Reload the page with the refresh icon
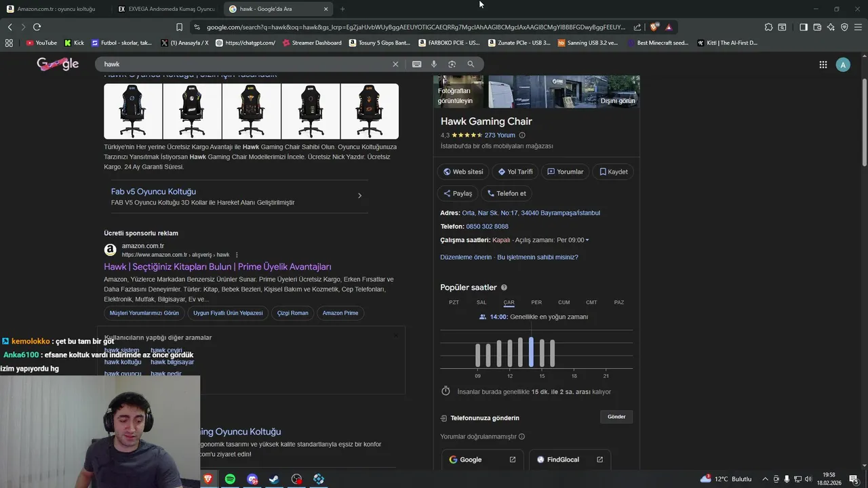 [37, 27]
